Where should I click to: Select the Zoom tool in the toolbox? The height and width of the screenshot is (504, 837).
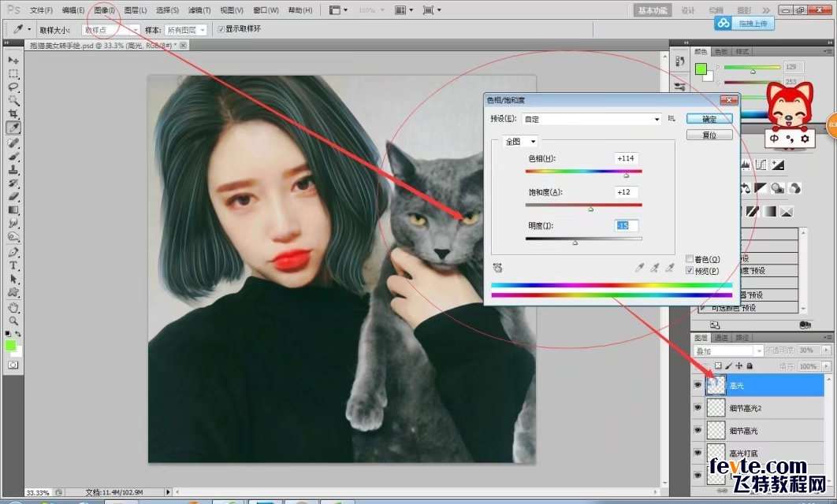(x=13, y=321)
